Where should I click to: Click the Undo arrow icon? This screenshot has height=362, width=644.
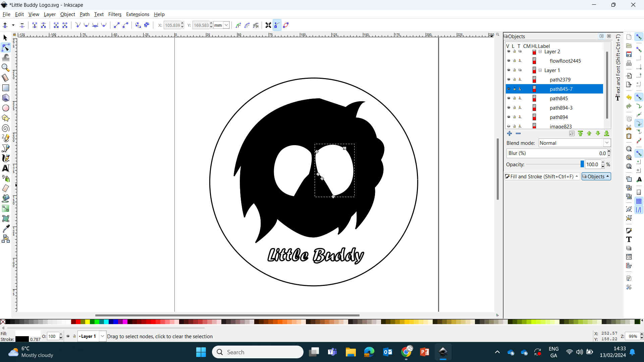629,98
